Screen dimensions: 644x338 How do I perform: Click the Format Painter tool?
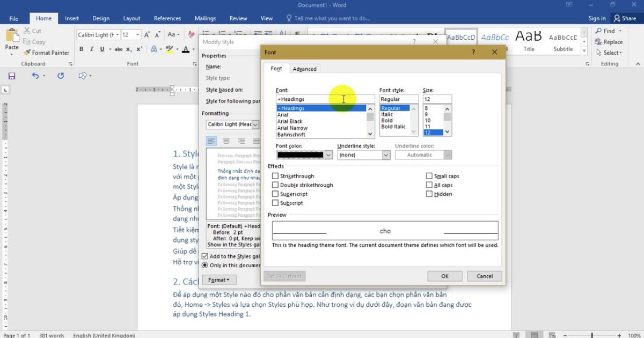click(46, 53)
